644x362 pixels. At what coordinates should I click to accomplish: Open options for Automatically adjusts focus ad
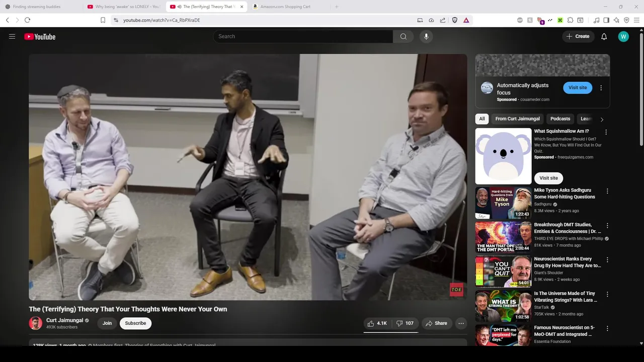click(x=601, y=88)
